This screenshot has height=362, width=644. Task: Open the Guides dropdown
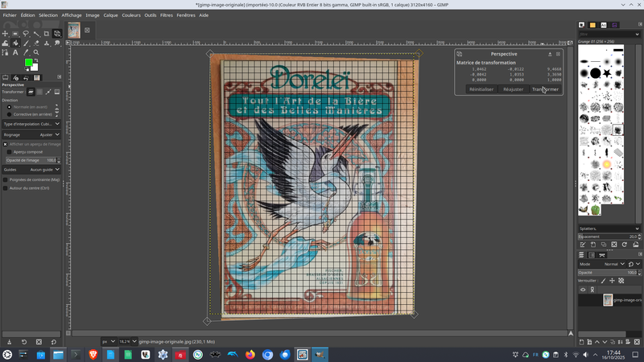(x=31, y=170)
